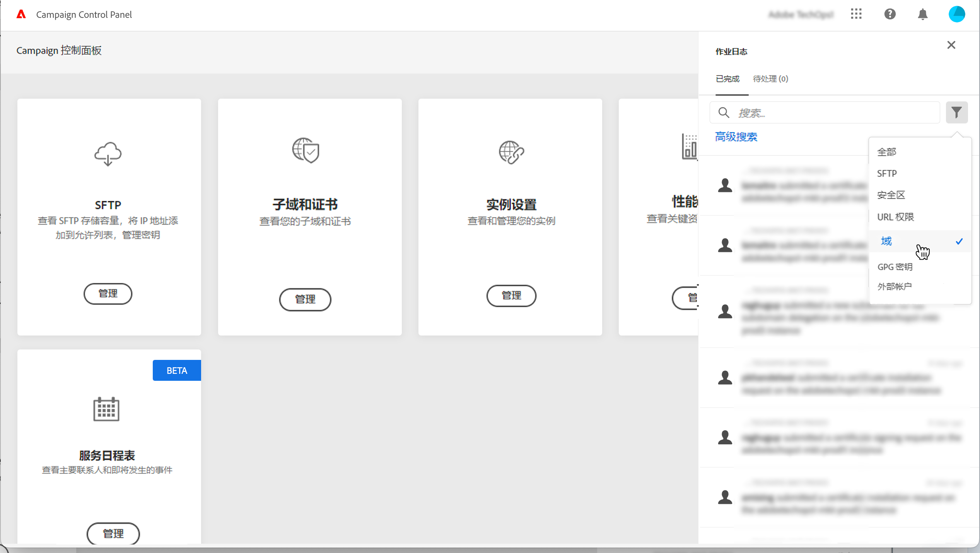Select the checked 域 filter option
This screenshot has width=980, height=553.
point(886,241)
